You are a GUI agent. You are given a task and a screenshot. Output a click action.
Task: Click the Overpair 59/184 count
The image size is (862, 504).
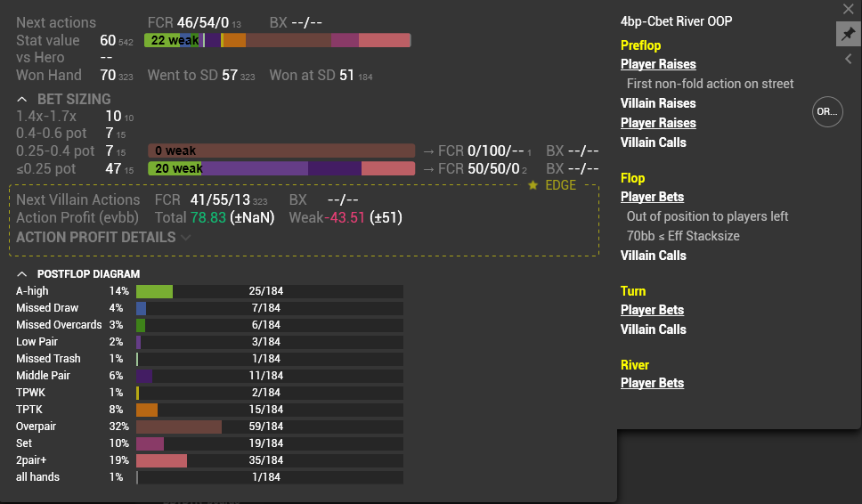266,427
